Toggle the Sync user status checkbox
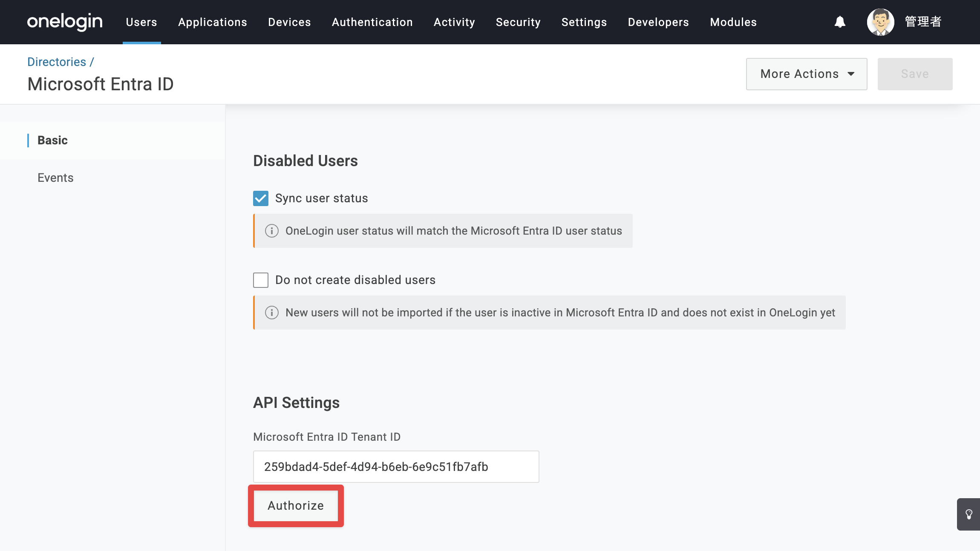 (261, 198)
